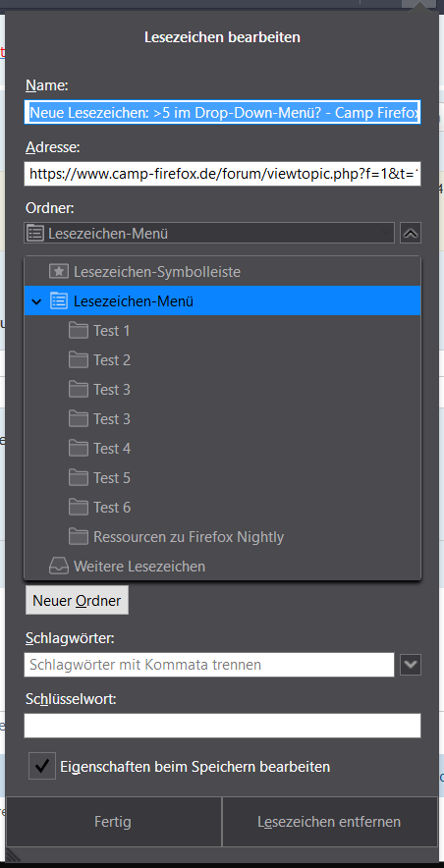Expand the Schlagwörter tag list arrow

[x=411, y=665]
